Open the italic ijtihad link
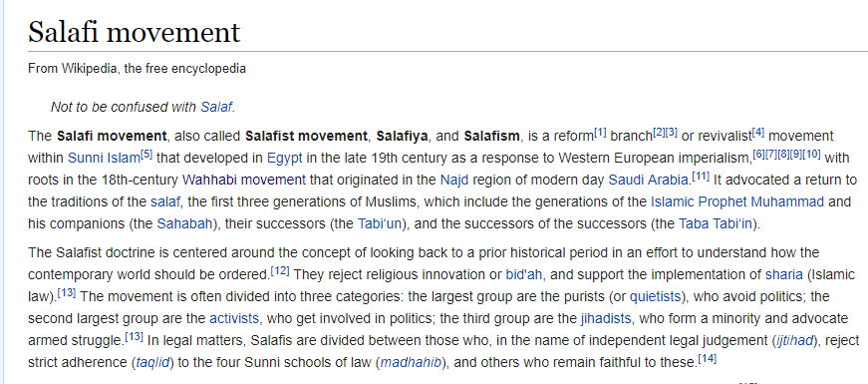Screen dimensions: 868x384 click(x=794, y=341)
